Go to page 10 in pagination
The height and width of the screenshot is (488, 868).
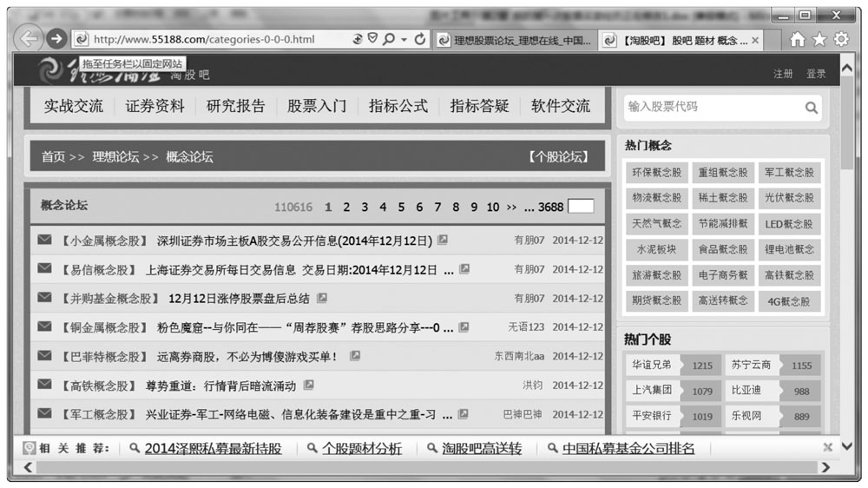coord(493,208)
